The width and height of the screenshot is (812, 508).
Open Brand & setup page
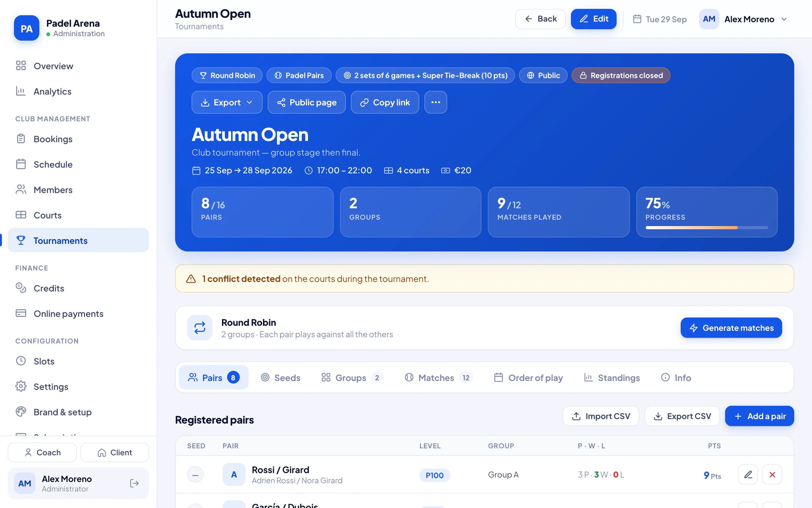point(78,412)
